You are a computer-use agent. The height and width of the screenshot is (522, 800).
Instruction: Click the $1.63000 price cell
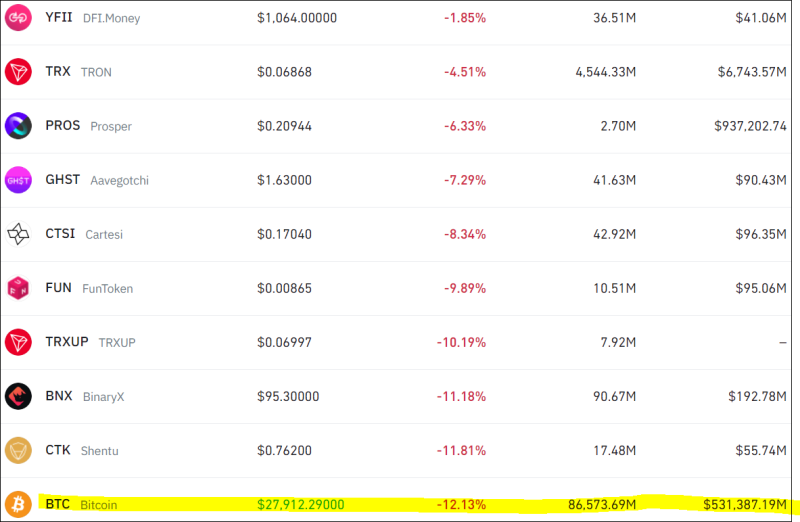pos(284,180)
